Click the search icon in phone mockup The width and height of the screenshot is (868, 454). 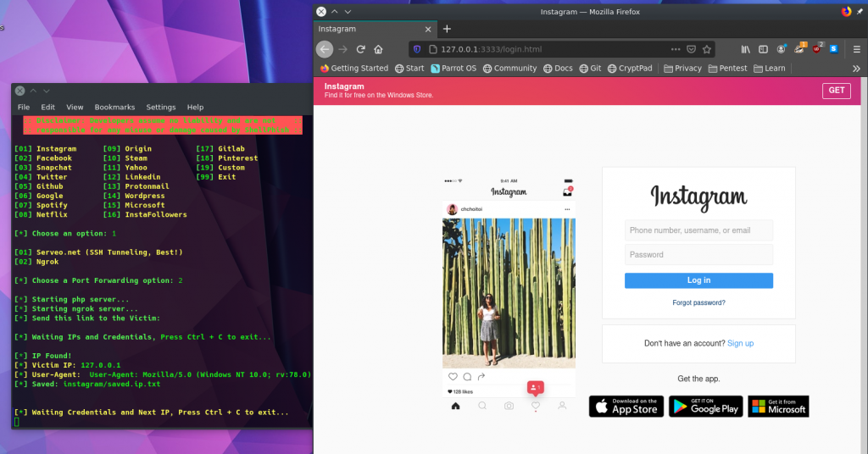click(x=482, y=406)
